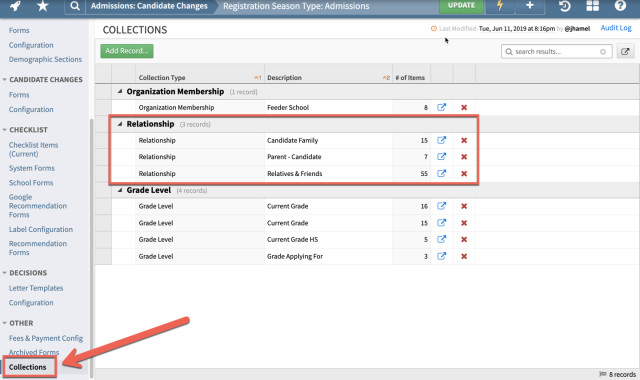
Task: Open Forms under CANDIDATE CHANGES
Action: (19, 95)
